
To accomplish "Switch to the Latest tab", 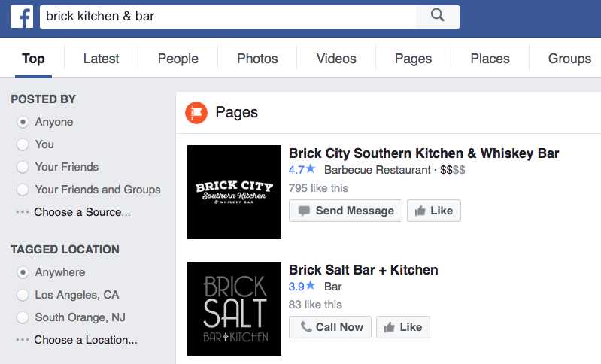I will [101, 59].
